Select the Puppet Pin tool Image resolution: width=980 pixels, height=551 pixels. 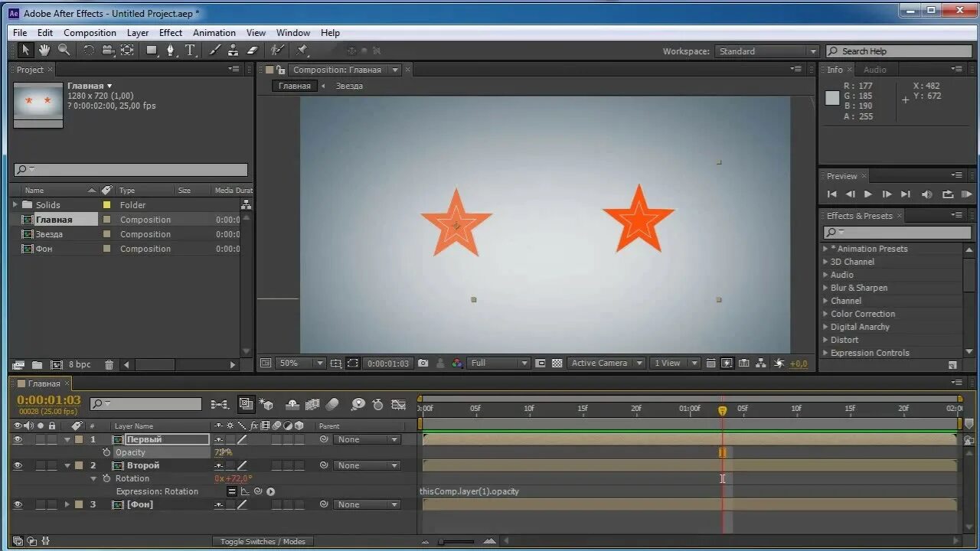pyautogui.click(x=302, y=51)
